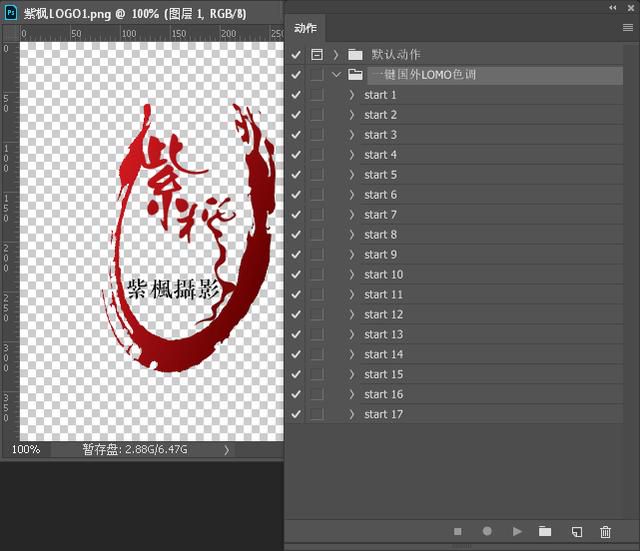Toggle dialog box for start 7
The width and height of the screenshot is (640, 551).
(x=317, y=215)
